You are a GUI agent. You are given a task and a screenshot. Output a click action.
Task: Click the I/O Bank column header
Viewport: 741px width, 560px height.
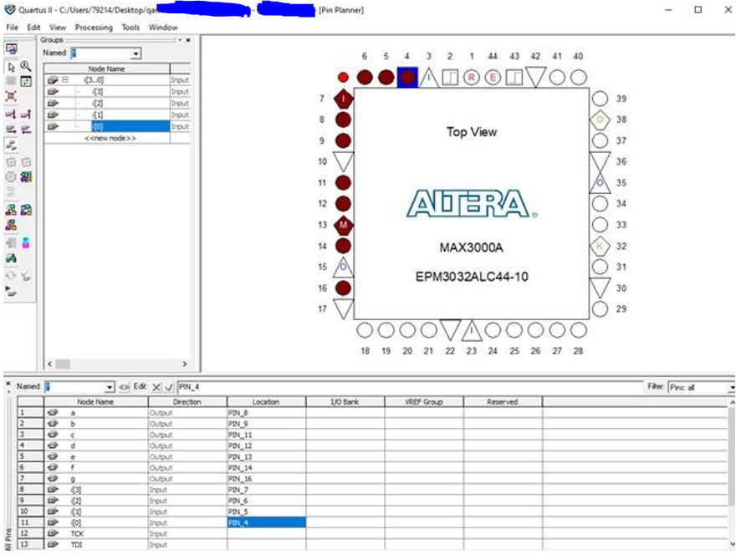[x=345, y=402]
